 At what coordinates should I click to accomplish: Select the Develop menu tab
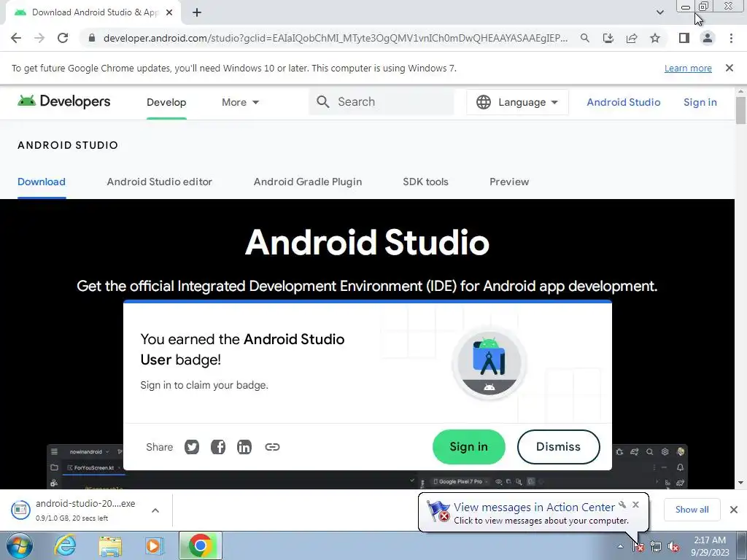166,102
